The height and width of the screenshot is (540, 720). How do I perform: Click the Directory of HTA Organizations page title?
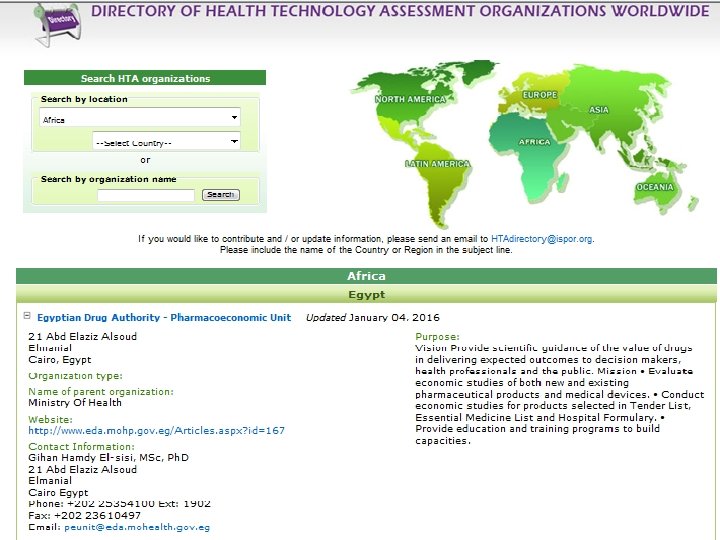(x=400, y=11)
